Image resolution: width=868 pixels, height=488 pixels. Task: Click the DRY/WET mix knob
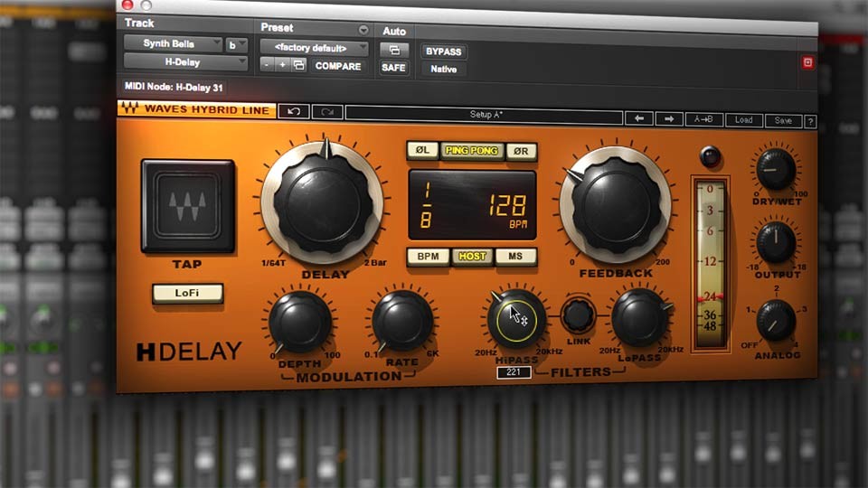pos(776,170)
